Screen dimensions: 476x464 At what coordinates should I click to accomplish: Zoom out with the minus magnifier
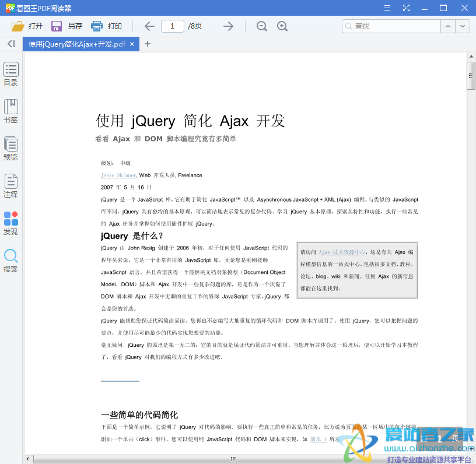tap(262, 26)
